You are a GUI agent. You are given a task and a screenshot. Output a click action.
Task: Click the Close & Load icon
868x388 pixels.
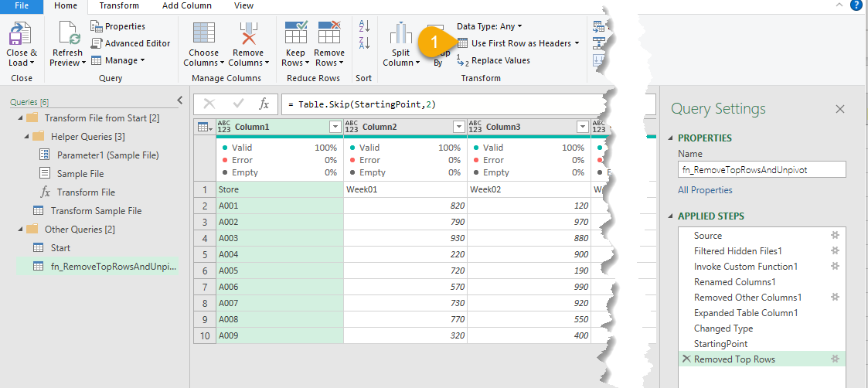[x=21, y=35]
